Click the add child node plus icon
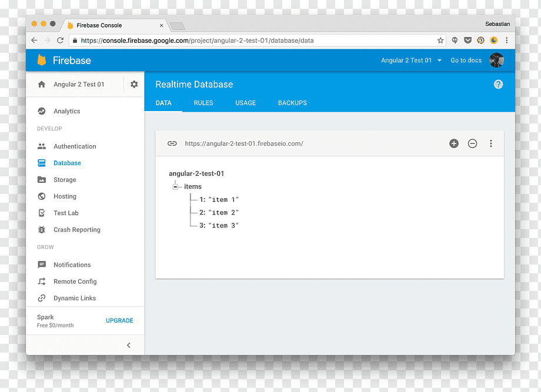Screen dimensions: 541x392 coord(454,143)
